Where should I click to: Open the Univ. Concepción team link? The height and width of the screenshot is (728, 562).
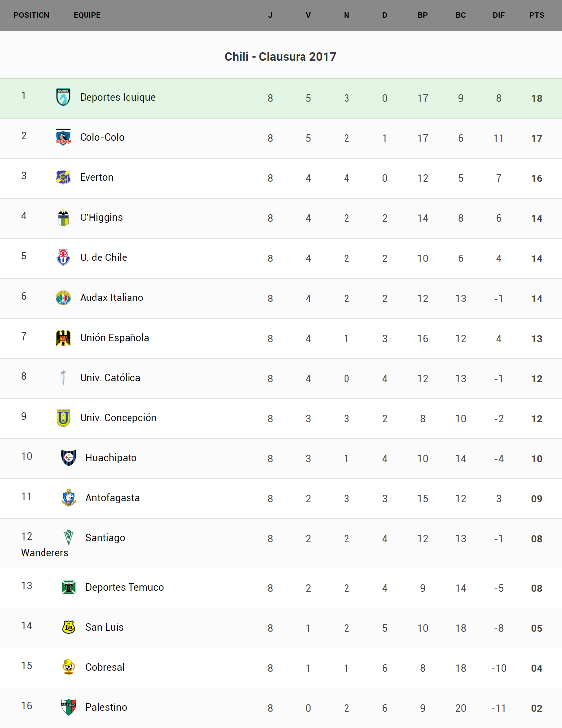(118, 418)
